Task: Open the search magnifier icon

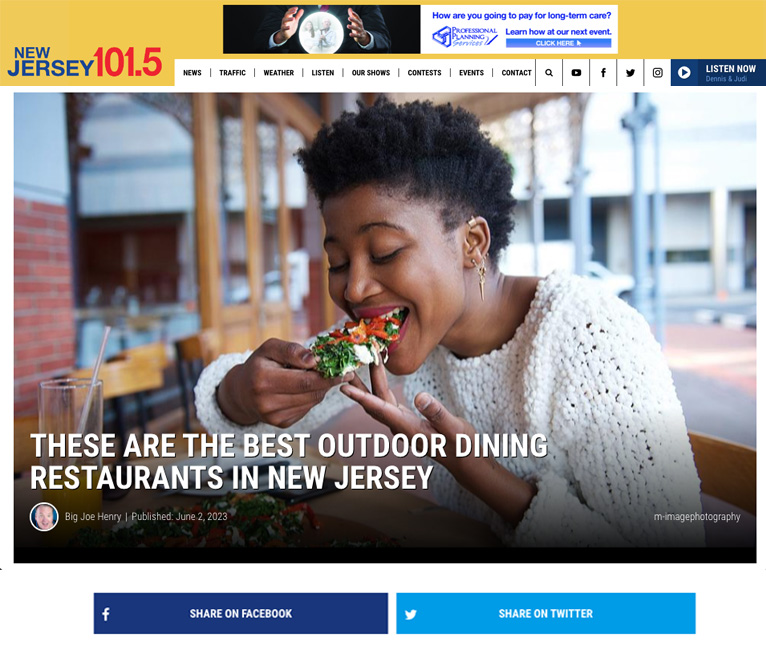Action: point(549,73)
